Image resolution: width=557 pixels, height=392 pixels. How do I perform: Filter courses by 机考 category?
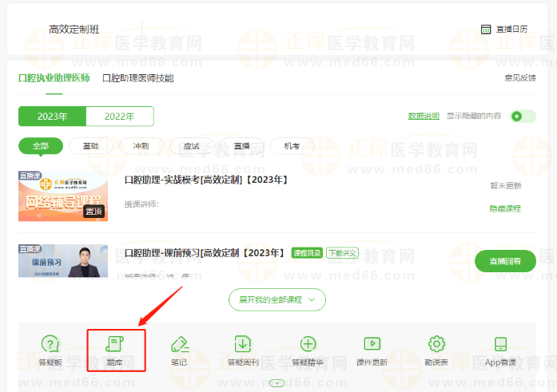click(x=291, y=146)
